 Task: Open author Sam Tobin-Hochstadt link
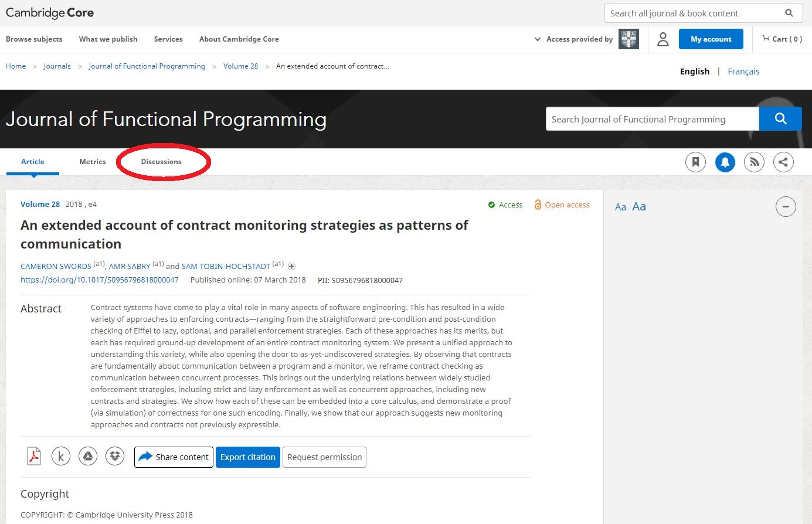226,266
